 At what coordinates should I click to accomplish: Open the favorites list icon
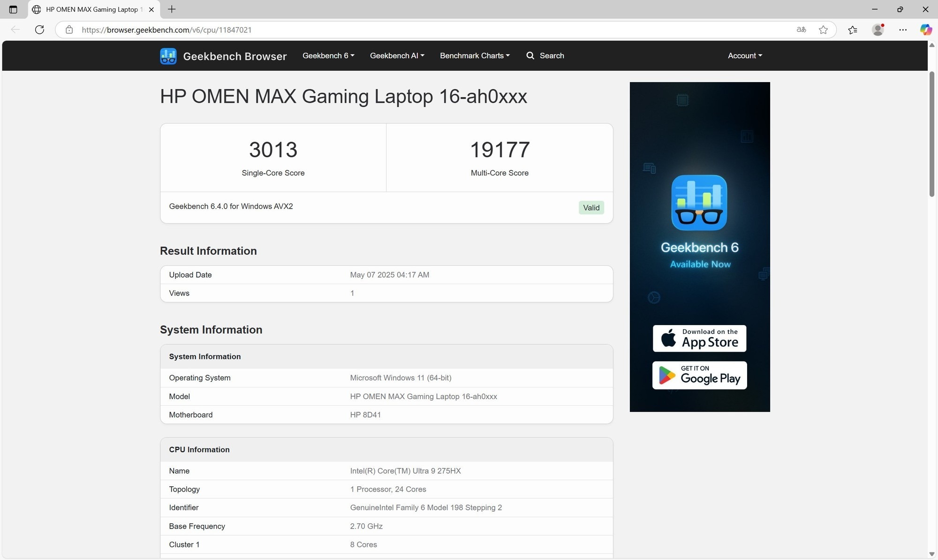pyautogui.click(x=853, y=30)
